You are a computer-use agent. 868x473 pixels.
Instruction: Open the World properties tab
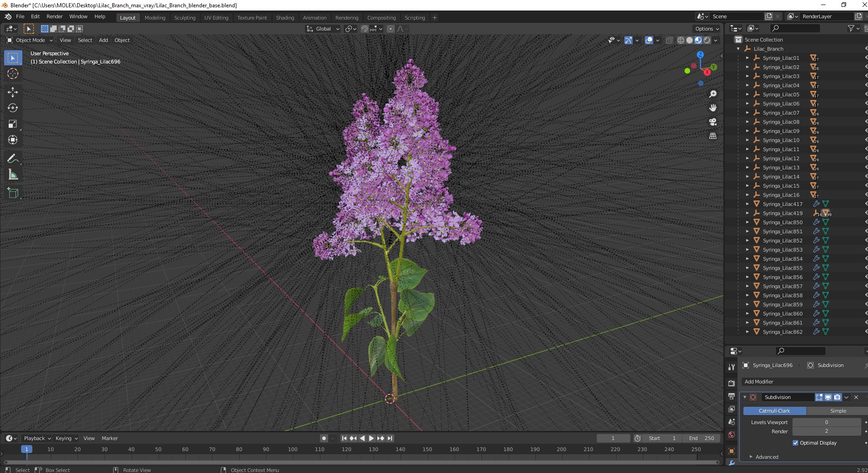coord(732,435)
